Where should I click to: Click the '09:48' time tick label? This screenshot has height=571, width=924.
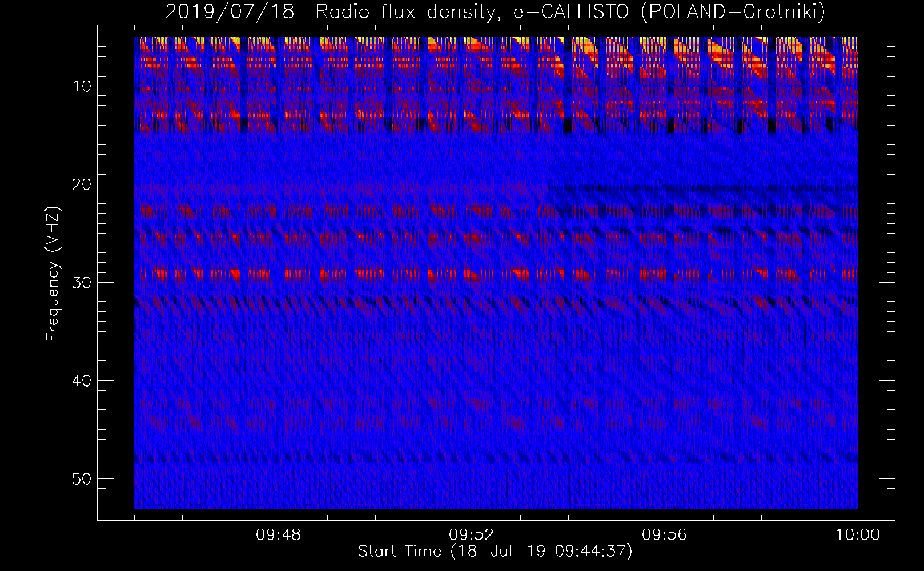279,535
